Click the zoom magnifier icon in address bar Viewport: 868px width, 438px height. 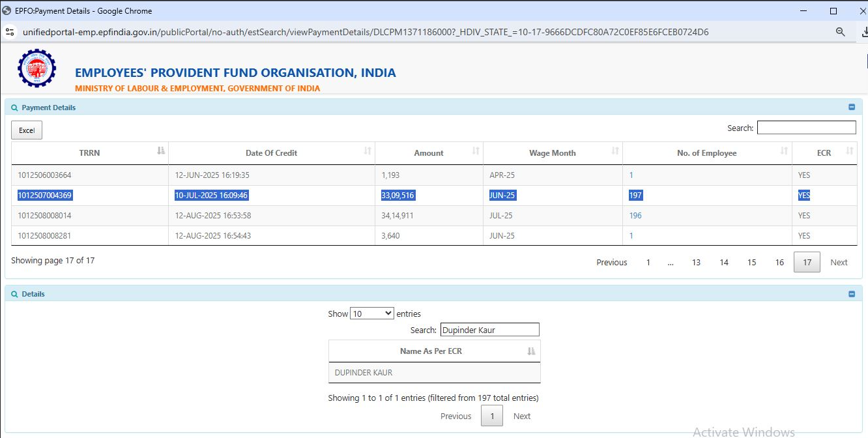click(x=840, y=31)
